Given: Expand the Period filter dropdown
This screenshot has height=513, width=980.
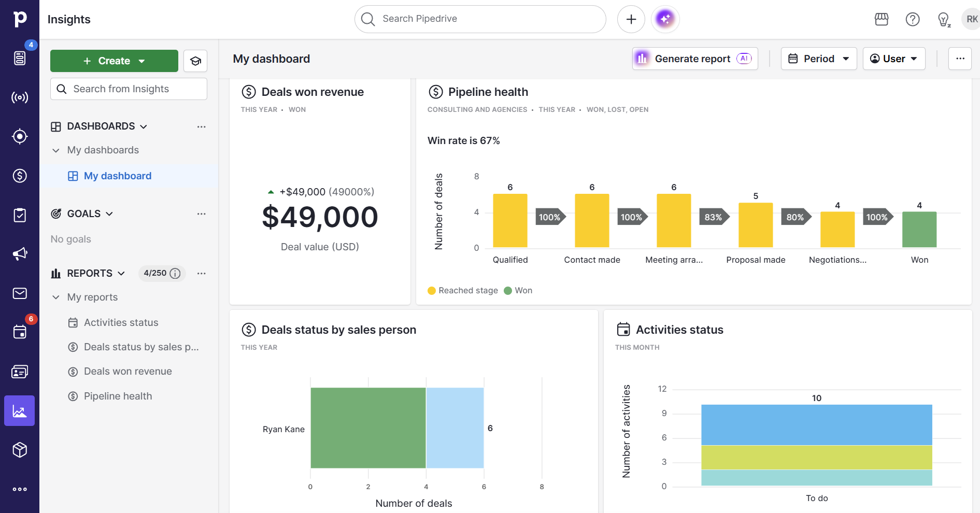Looking at the screenshot, I should [818, 59].
